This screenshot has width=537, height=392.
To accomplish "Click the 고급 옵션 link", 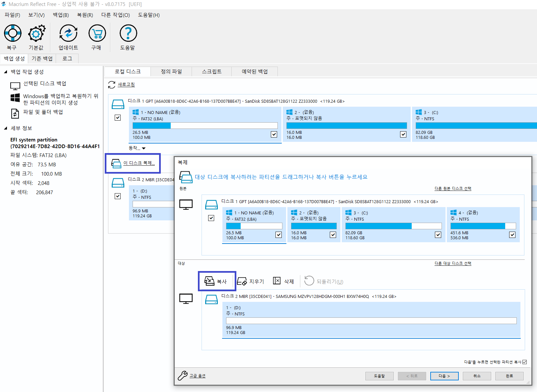I will click(x=198, y=376).
